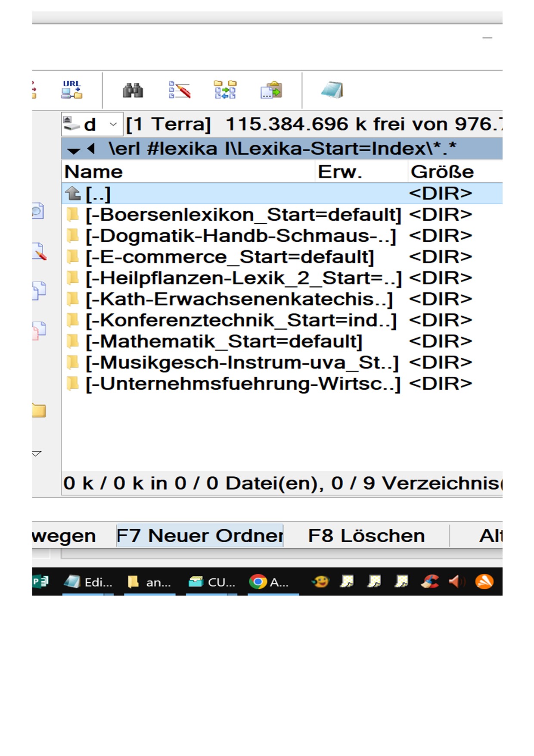Viewport: 534px width, 756px height.
Task: Minimize the window using the top-right dash
Action: tap(487, 38)
